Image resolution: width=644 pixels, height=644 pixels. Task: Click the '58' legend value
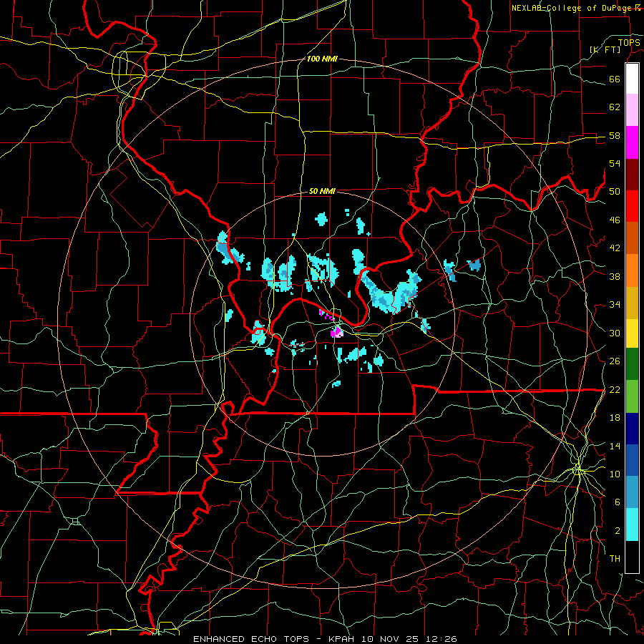615,135
